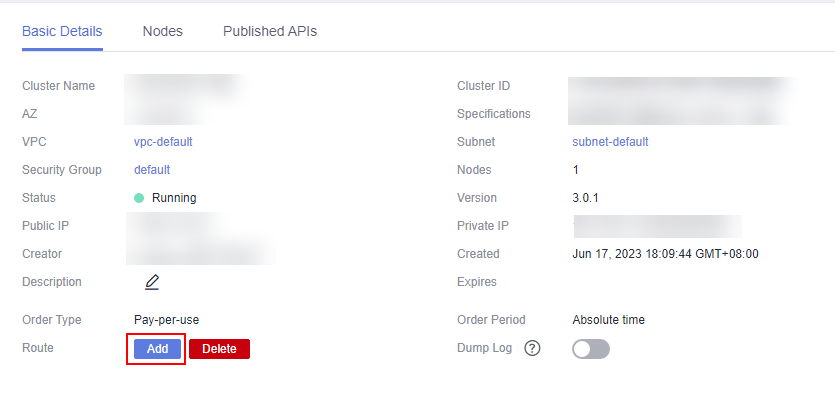Click the Running status text
Screen dimensions: 835x393
(174, 198)
